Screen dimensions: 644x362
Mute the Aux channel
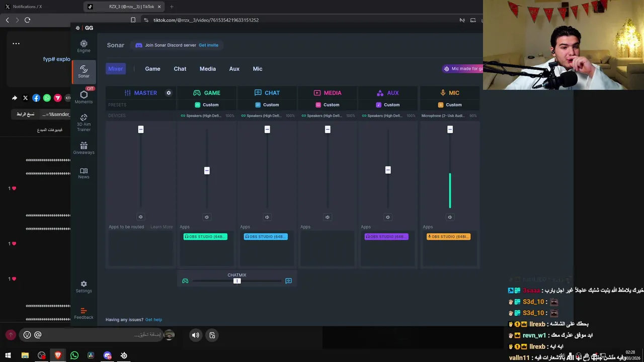click(388, 217)
